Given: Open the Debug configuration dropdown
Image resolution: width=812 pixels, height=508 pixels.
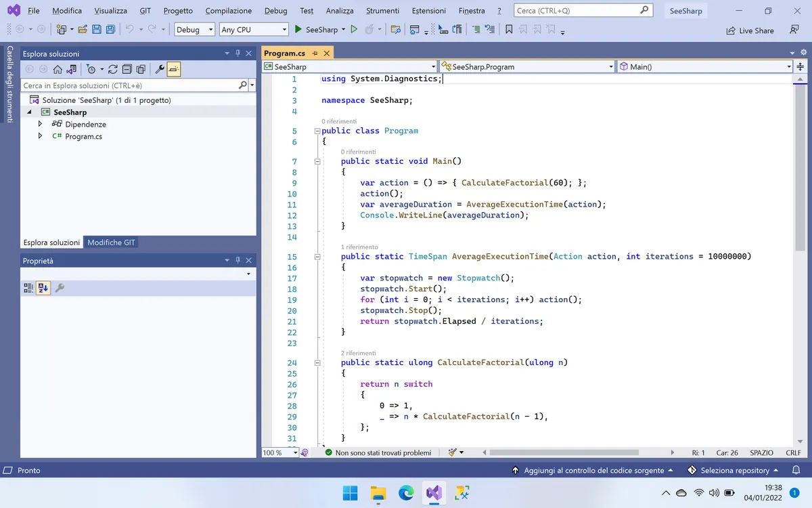Looking at the screenshot, I should coord(194,30).
